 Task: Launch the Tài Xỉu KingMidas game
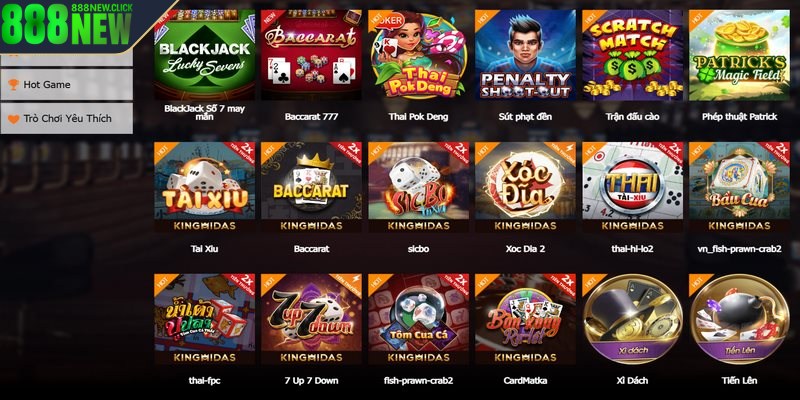tap(205, 187)
